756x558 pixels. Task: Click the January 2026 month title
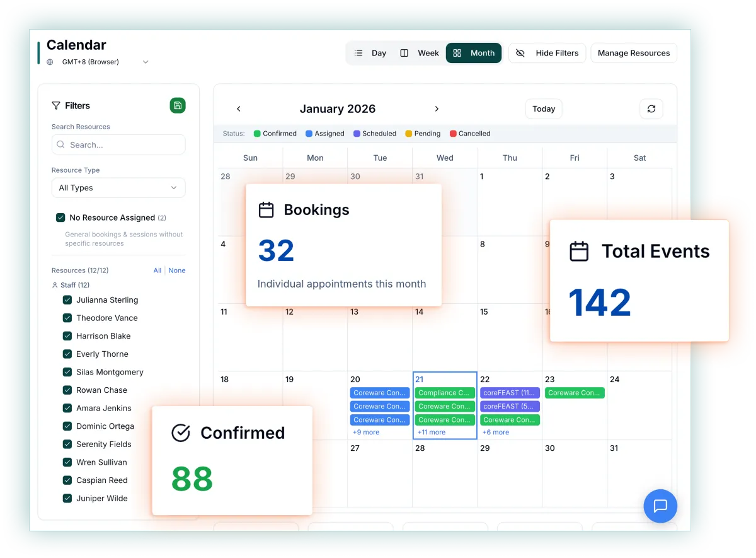coord(338,108)
